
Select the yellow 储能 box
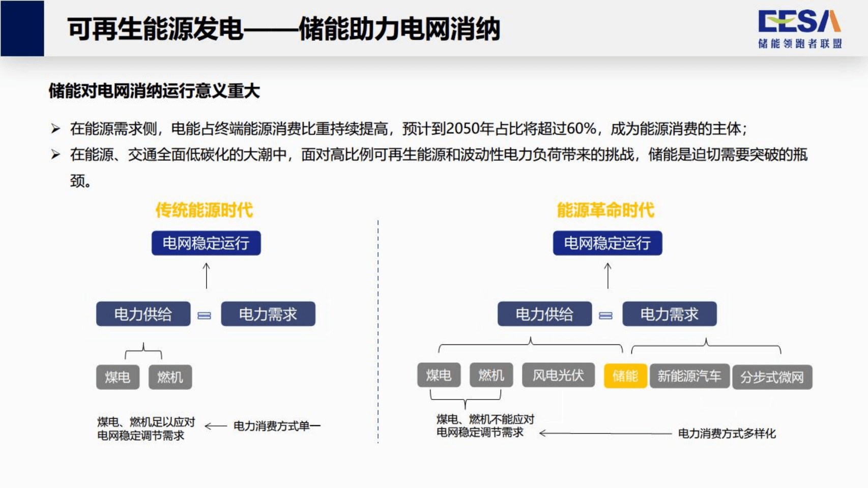click(626, 377)
